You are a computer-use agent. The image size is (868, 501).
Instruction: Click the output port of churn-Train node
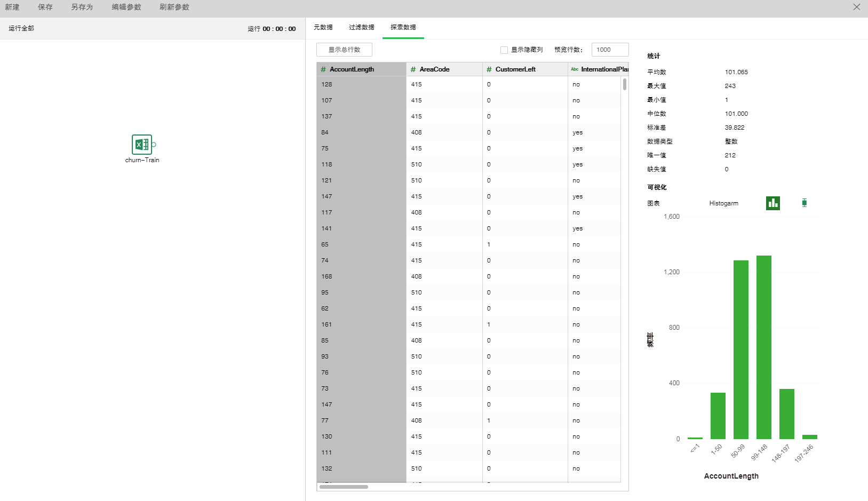[154, 145]
